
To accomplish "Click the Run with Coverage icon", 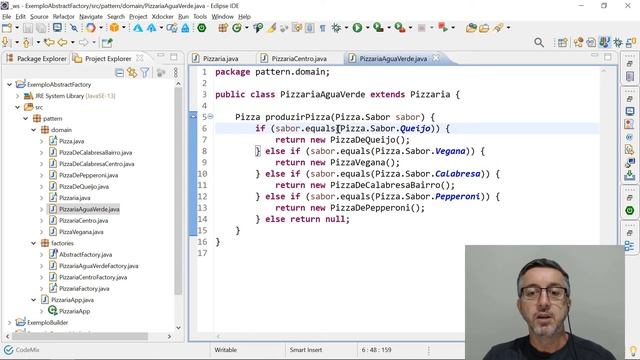I will 378,28.
